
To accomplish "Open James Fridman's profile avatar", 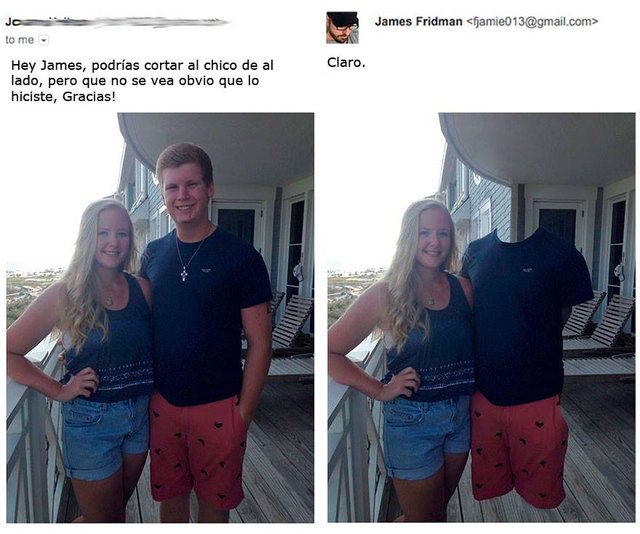I will tap(342, 27).
